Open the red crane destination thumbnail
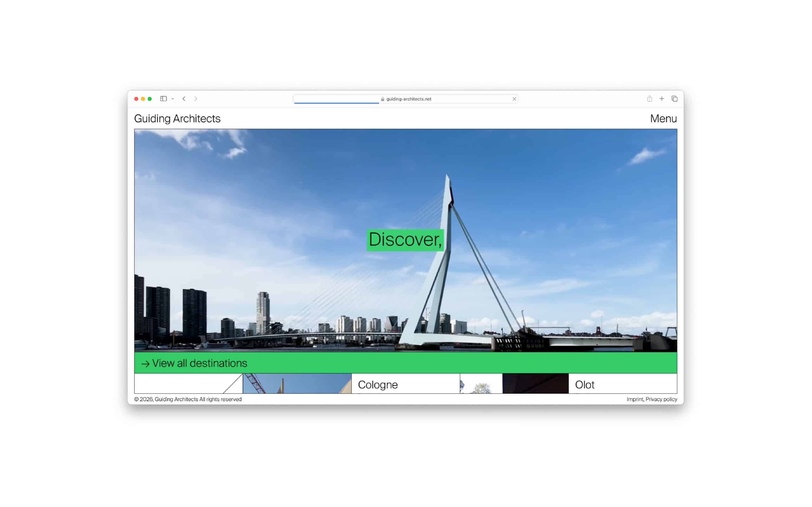Image resolution: width=812 pixels, height=507 pixels. [x=297, y=384]
